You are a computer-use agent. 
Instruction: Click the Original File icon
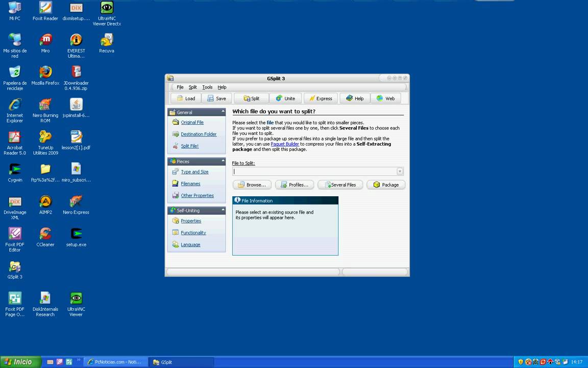[175, 122]
